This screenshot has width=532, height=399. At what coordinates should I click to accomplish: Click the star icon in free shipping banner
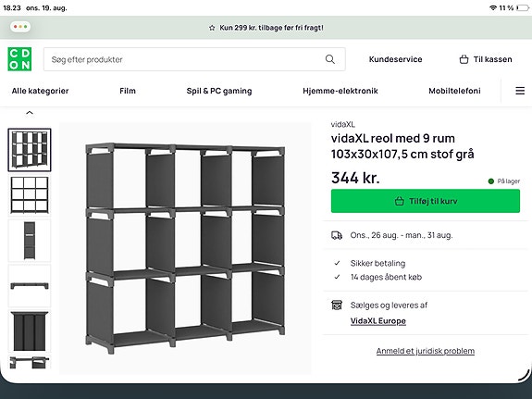(212, 28)
